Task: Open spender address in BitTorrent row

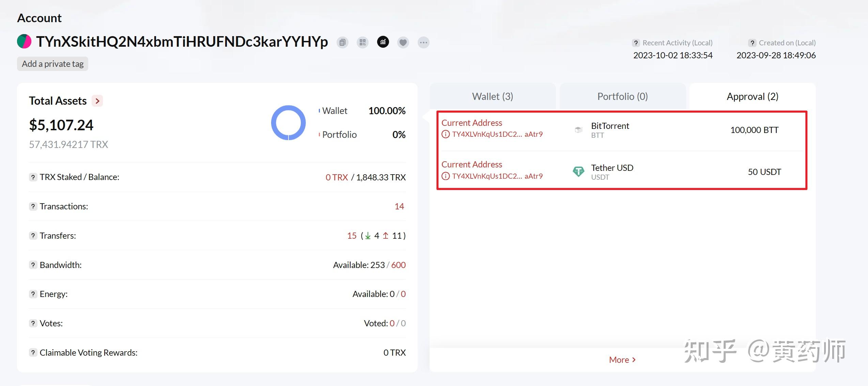Action: point(497,134)
